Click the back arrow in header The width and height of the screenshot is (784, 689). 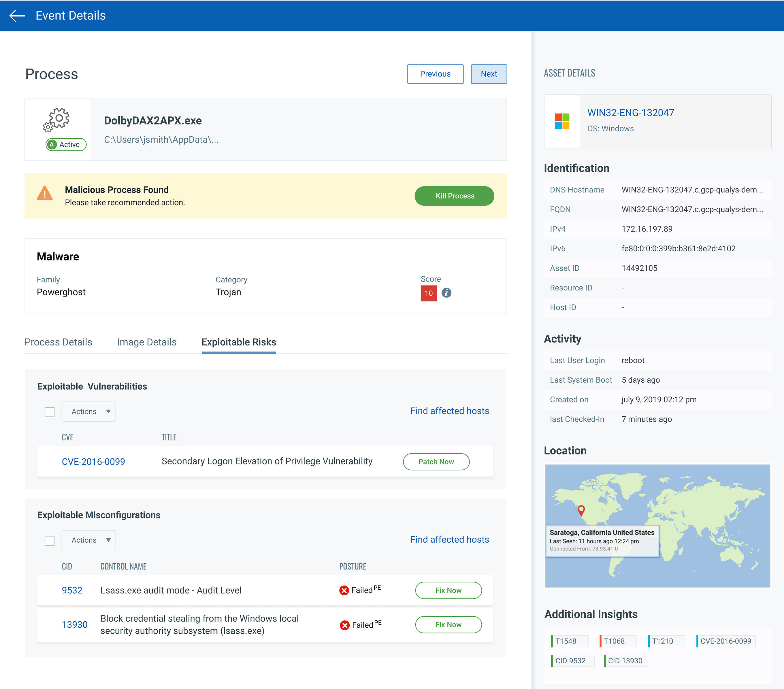(17, 16)
